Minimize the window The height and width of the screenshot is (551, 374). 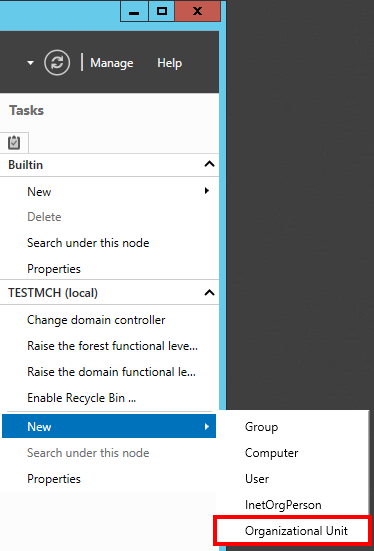pyautogui.click(x=134, y=11)
